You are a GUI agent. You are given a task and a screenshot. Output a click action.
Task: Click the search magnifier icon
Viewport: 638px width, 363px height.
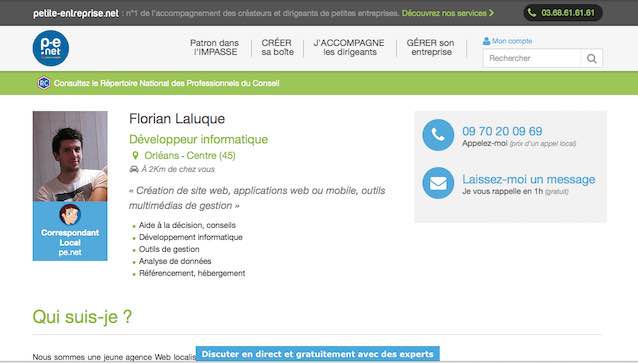pos(592,59)
